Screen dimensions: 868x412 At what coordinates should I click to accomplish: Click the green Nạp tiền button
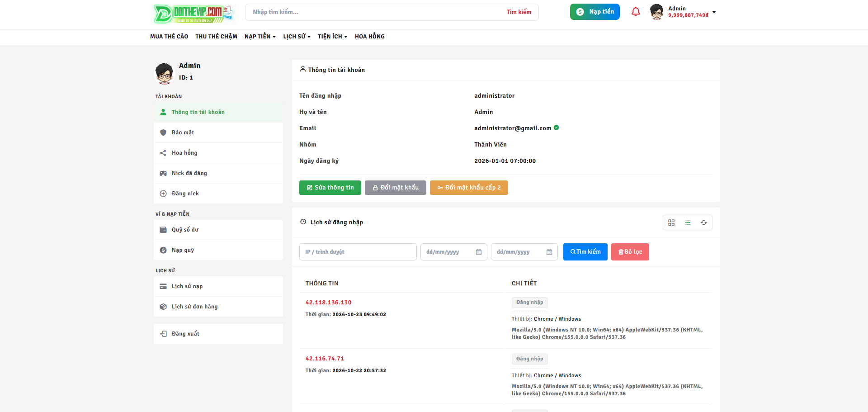594,12
